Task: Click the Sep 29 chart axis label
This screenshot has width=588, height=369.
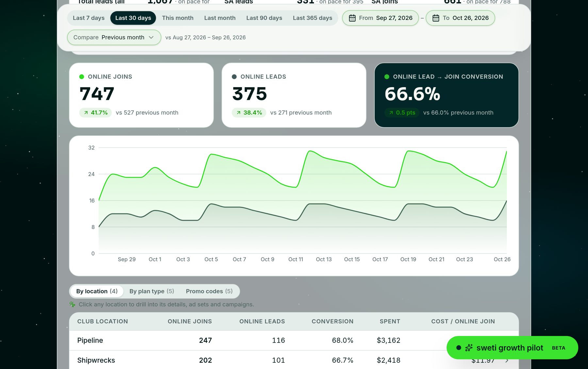Action: pos(127,259)
